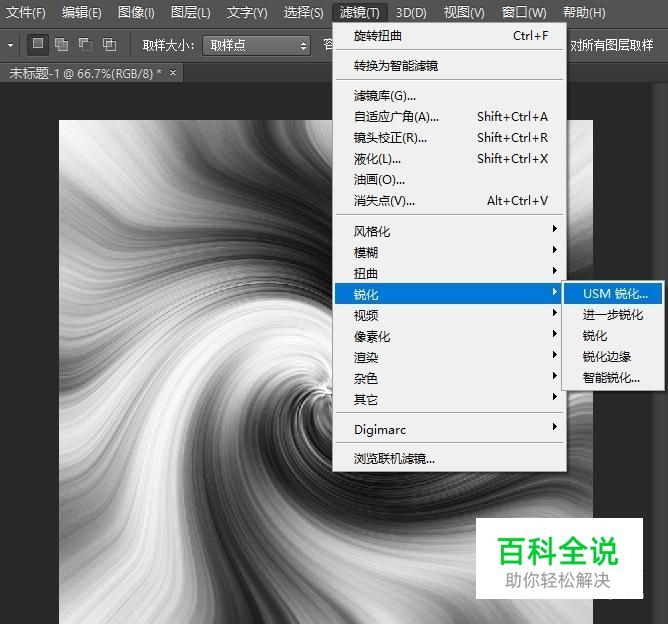This screenshot has height=624, width=668.
Task: Expand the 渲染 submenu
Action: pos(449,357)
